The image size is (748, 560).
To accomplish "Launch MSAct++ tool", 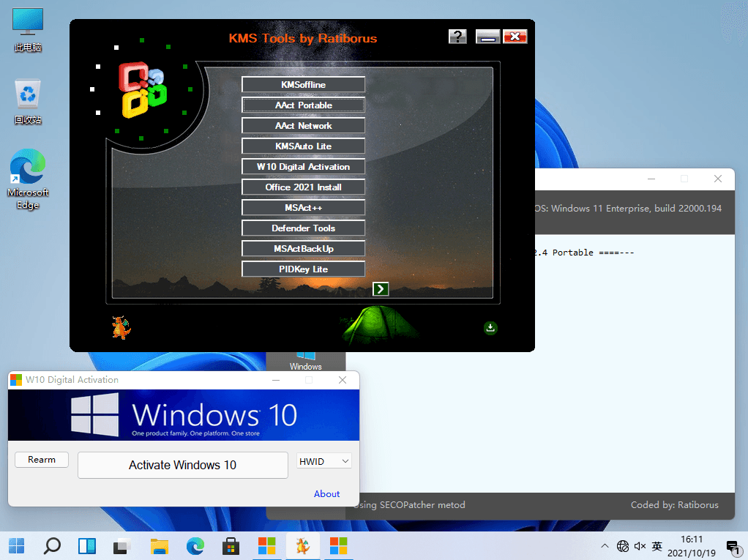I will pyautogui.click(x=304, y=207).
